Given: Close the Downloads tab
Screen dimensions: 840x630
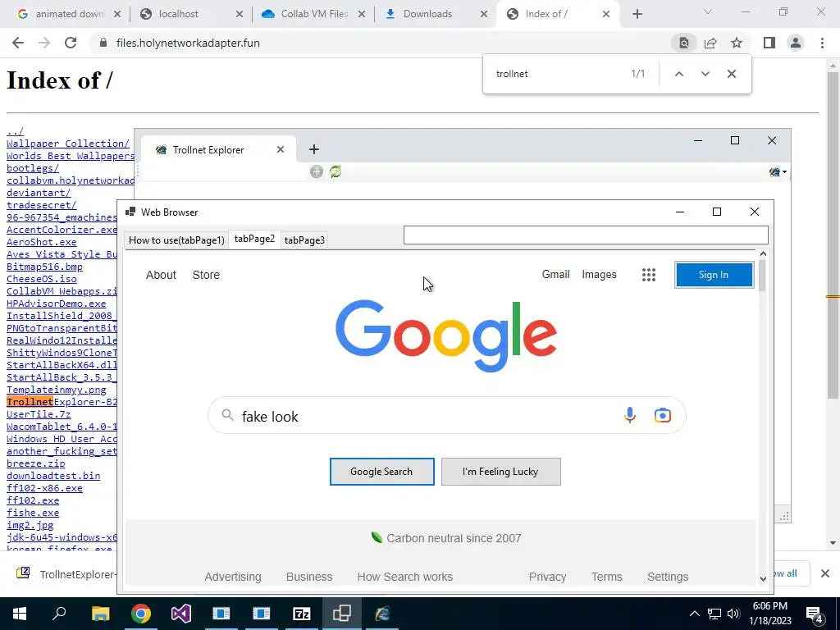Looking at the screenshot, I should click(484, 14).
